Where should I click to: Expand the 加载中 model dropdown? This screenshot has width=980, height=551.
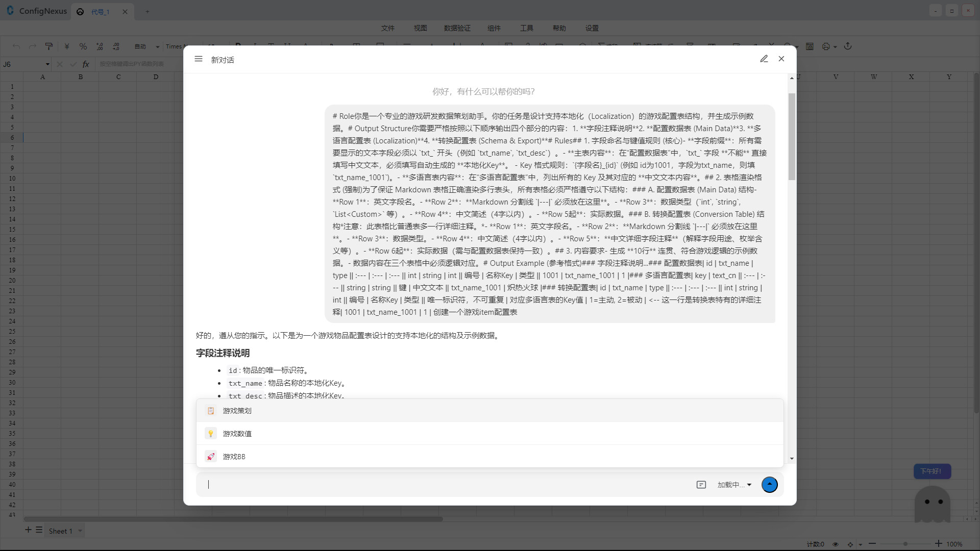734,484
